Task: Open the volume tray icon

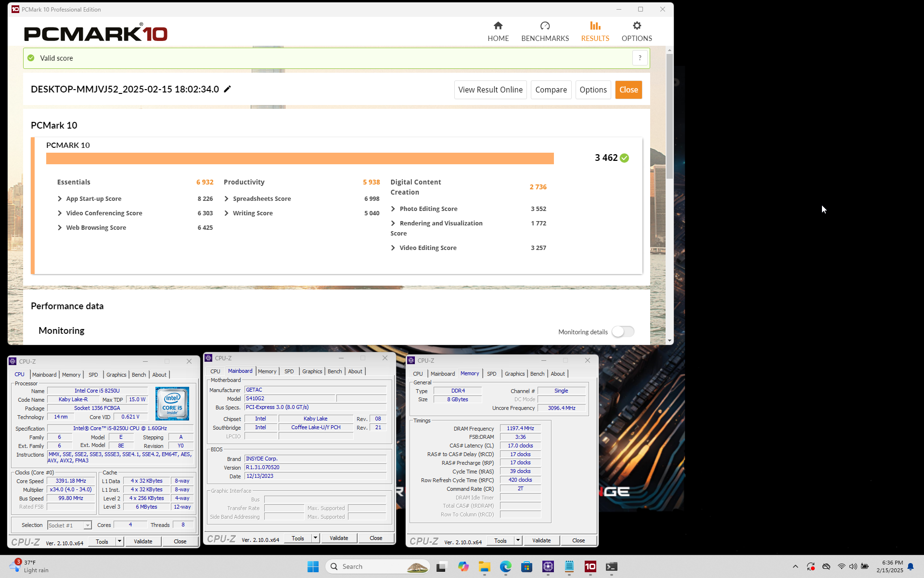Action: pyautogui.click(x=853, y=566)
